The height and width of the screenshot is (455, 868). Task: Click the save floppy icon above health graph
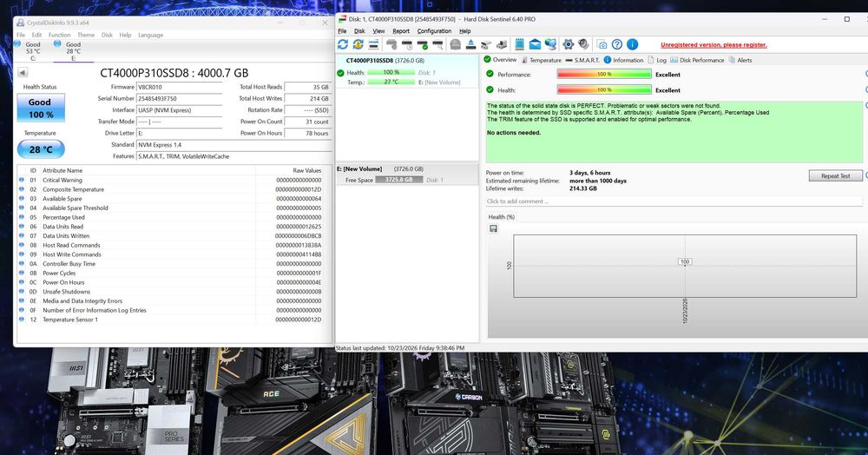(493, 228)
